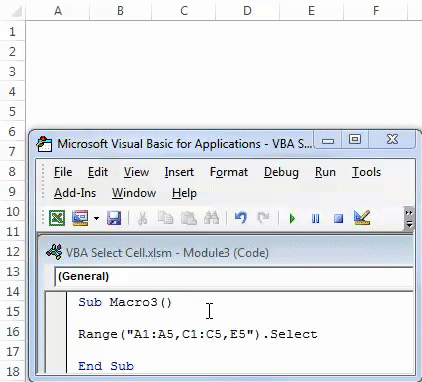Select column E header in Excel
The width and height of the screenshot is (422, 382).
coord(311,11)
